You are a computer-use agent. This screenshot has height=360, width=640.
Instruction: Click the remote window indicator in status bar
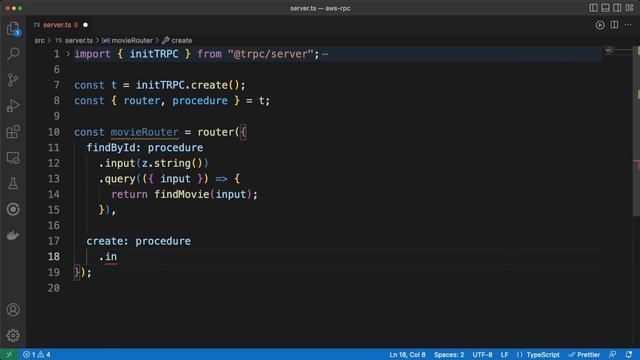[x=9, y=354]
